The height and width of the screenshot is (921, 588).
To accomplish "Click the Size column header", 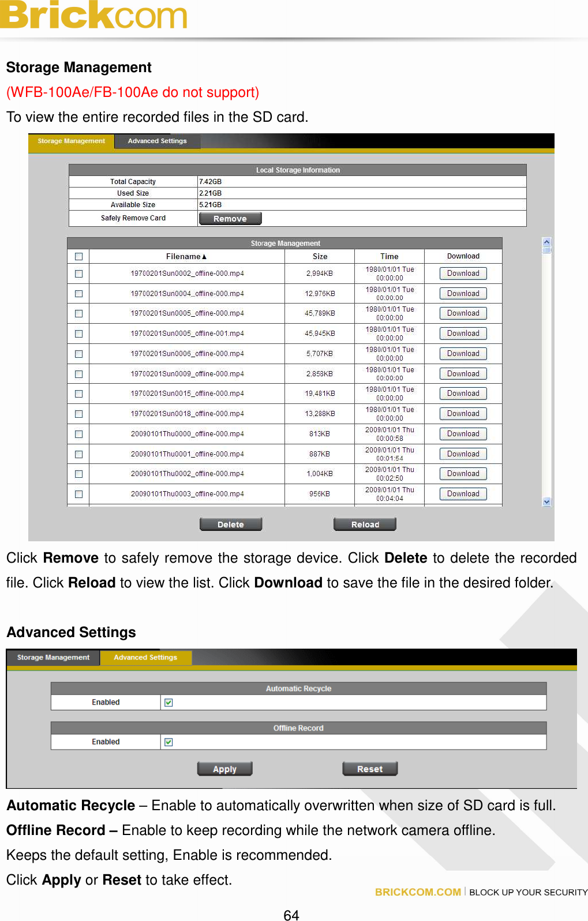I will point(320,256).
